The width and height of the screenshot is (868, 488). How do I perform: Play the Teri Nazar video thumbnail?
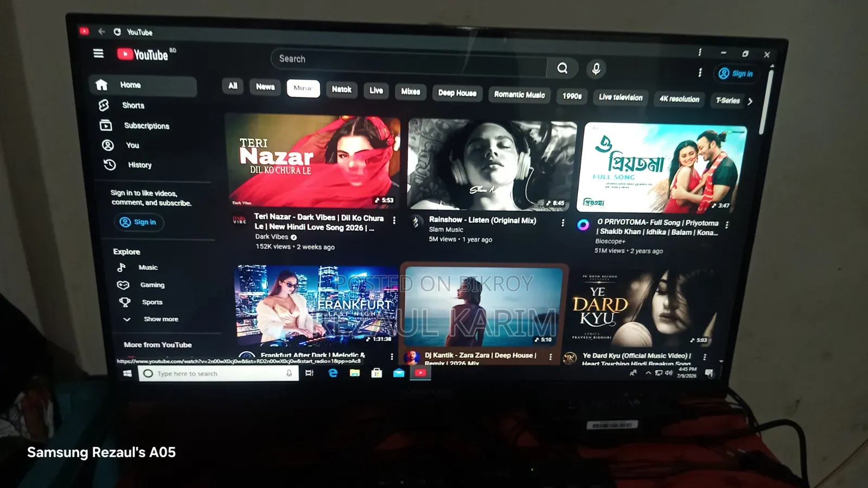coord(314,161)
